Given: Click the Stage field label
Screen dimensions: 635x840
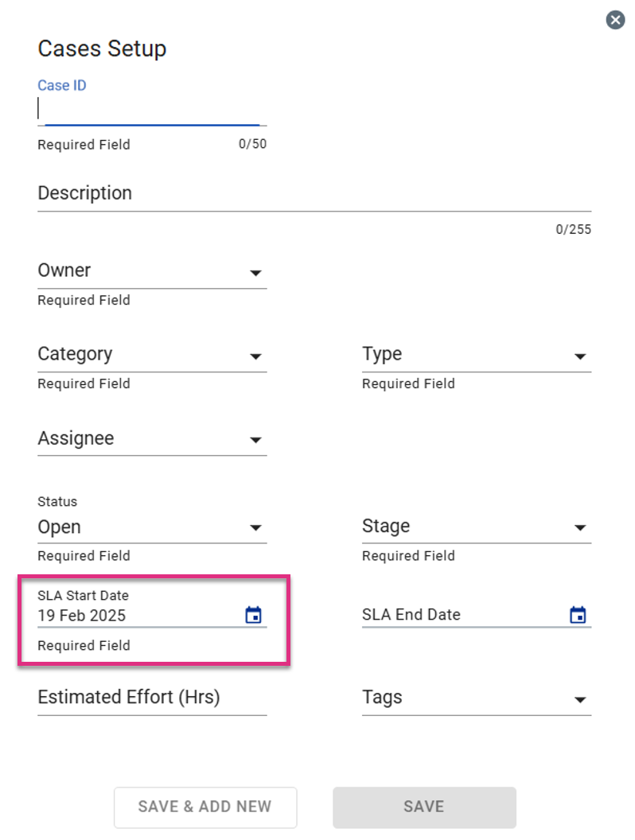Looking at the screenshot, I should [386, 526].
